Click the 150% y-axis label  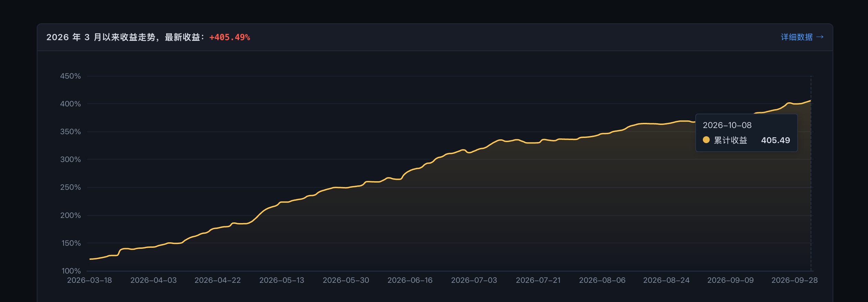pos(71,243)
